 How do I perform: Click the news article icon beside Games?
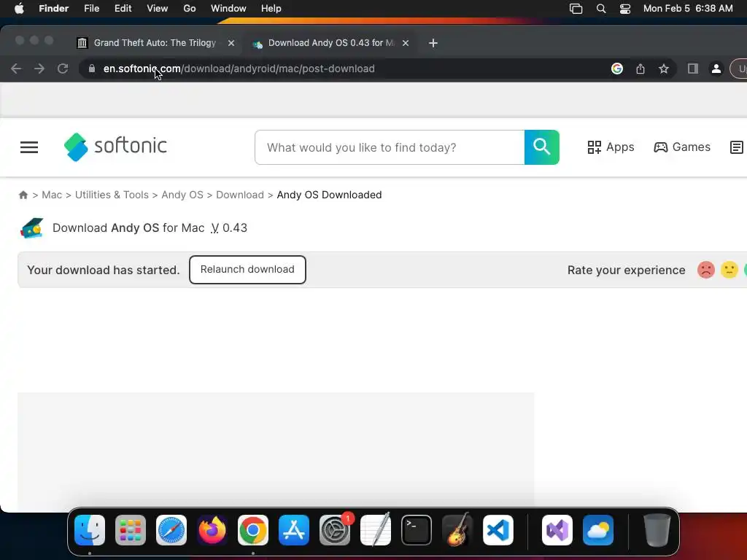point(737,147)
